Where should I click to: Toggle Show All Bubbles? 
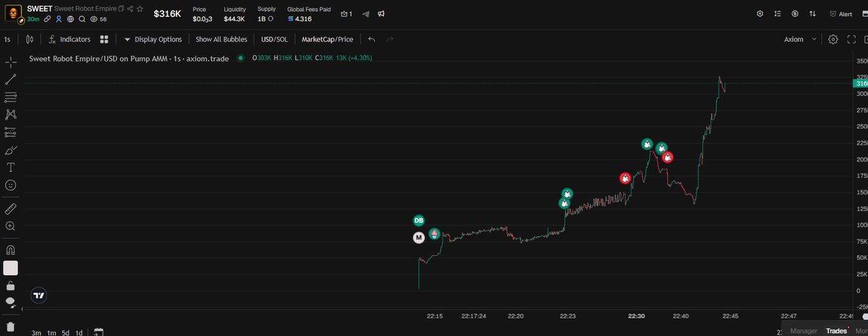(x=221, y=39)
